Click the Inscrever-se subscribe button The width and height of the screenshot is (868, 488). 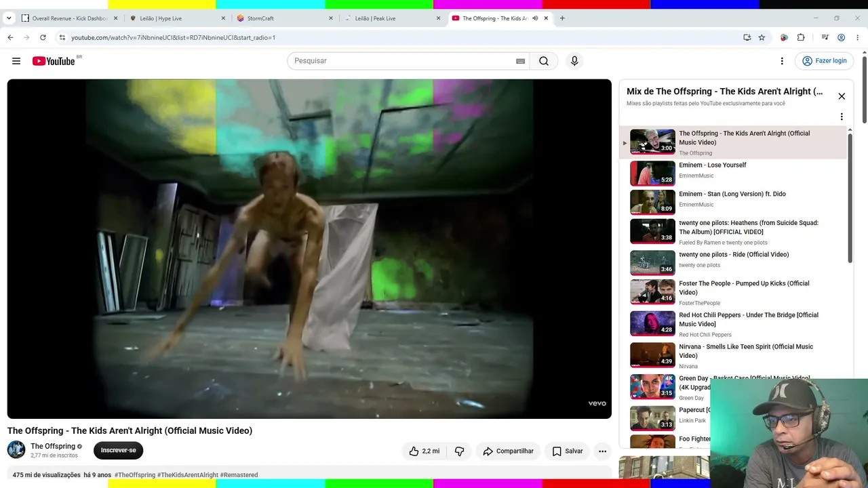(x=119, y=450)
